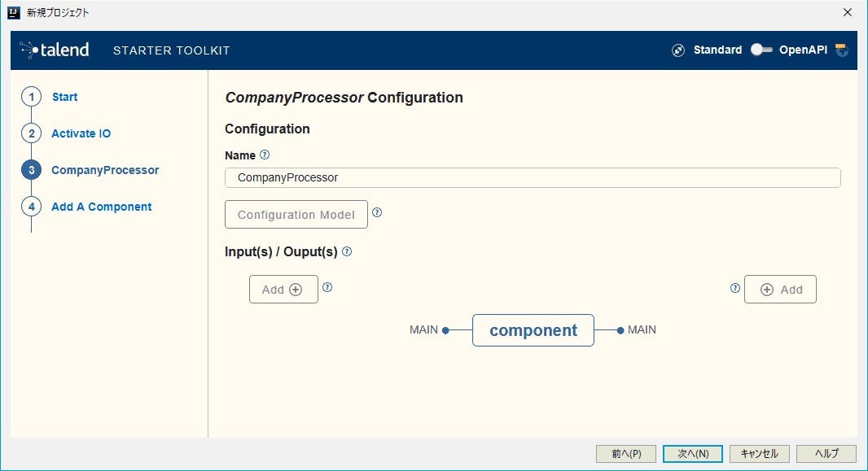Open the Configuration Model dialog
Image resolution: width=868 pixels, height=471 pixels.
coord(296,214)
